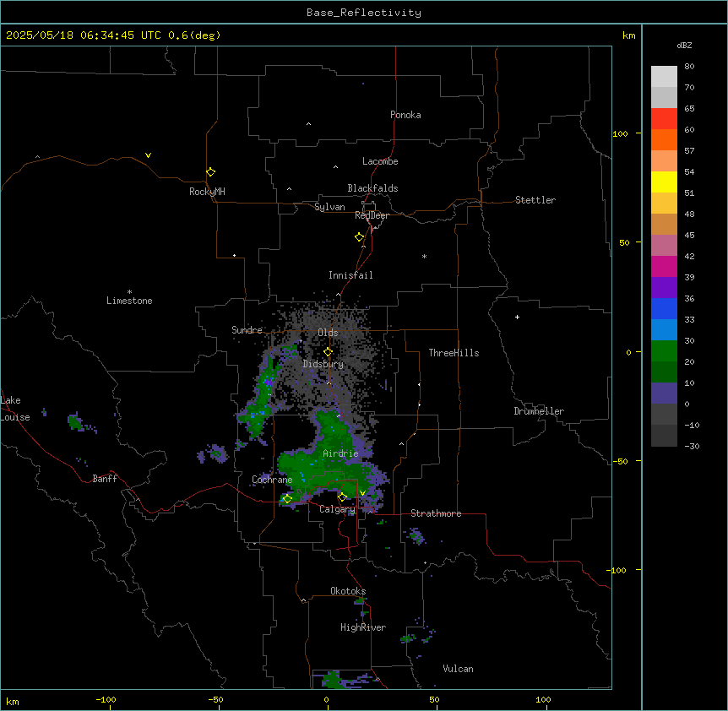The width and height of the screenshot is (728, 711).
Task: Select the purple swatch between 39 and 36 dBZ
Action: (664, 288)
